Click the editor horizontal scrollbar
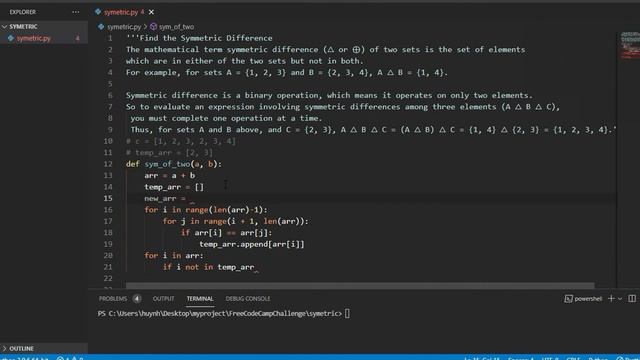This screenshot has height=360, width=640. coord(360,285)
